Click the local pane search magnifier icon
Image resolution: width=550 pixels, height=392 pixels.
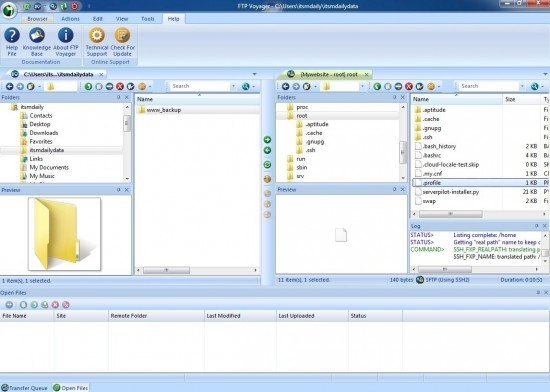pos(246,86)
